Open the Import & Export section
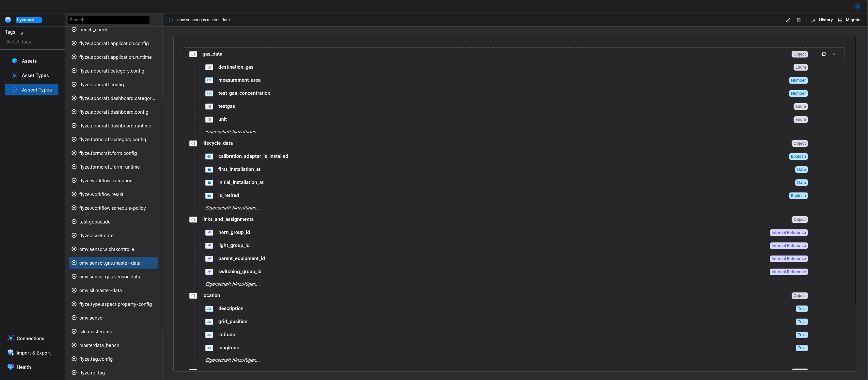Image resolution: width=868 pixels, height=380 pixels. coord(33,353)
